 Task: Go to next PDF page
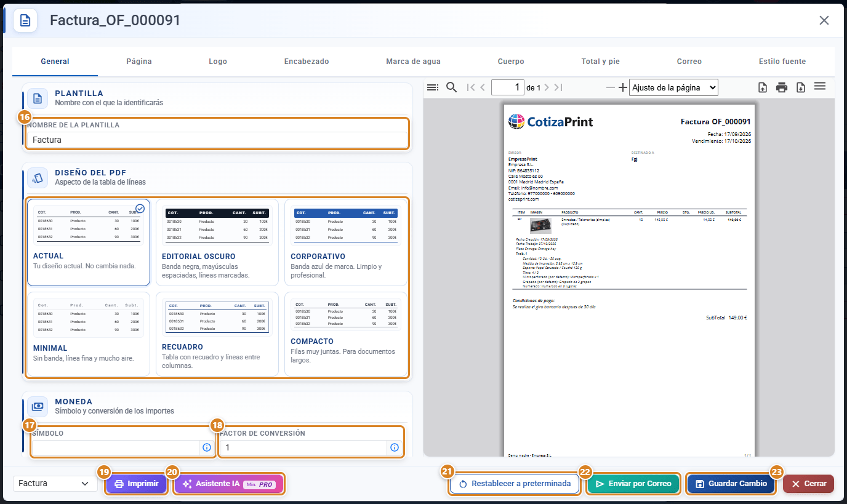click(x=547, y=87)
